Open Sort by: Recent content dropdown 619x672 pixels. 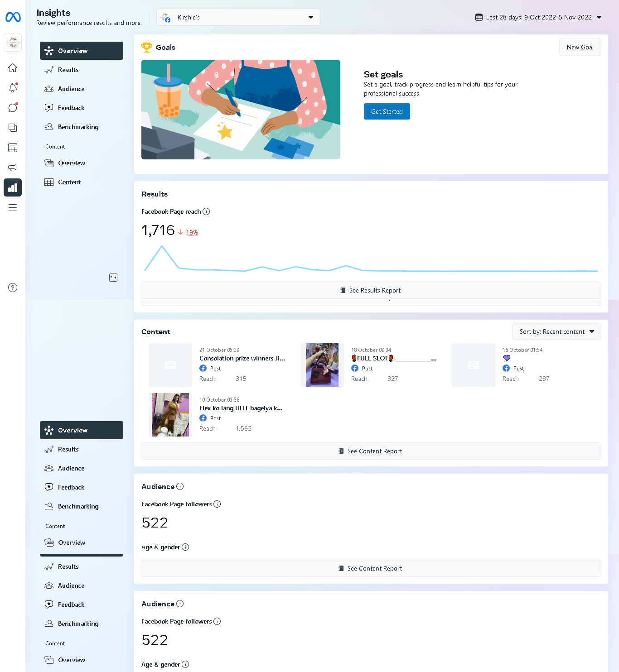[556, 331]
